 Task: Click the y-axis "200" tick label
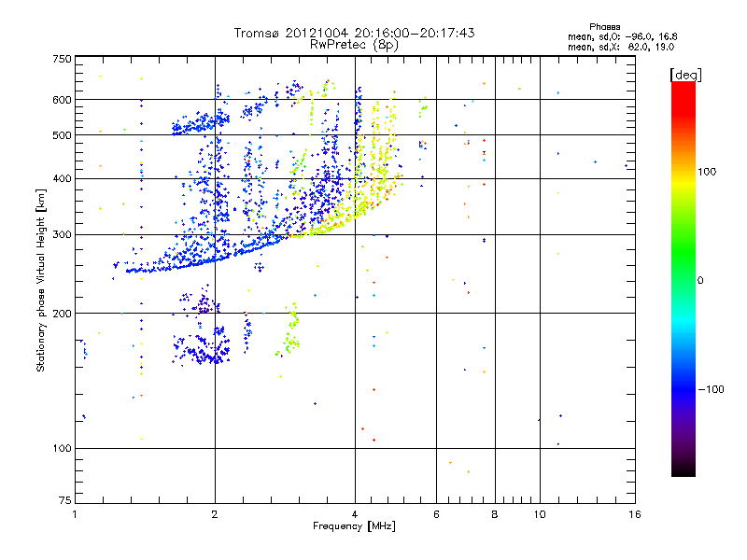click(x=63, y=314)
